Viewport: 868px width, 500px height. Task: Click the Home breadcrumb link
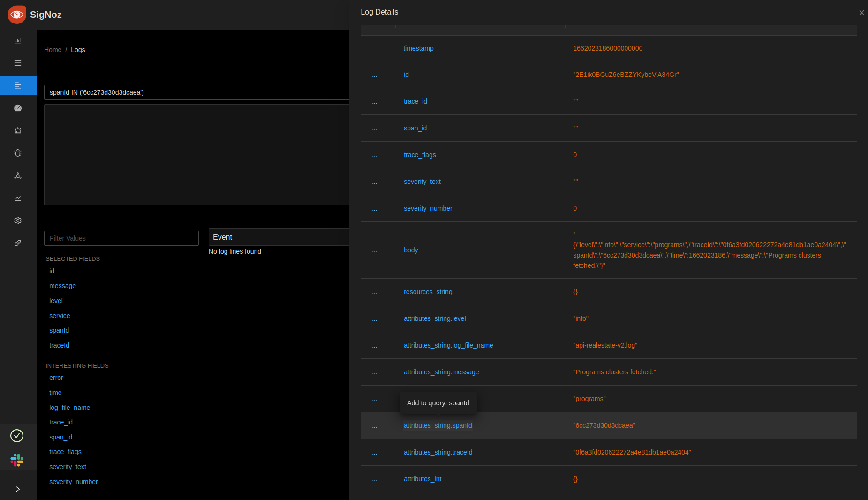(x=53, y=50)
